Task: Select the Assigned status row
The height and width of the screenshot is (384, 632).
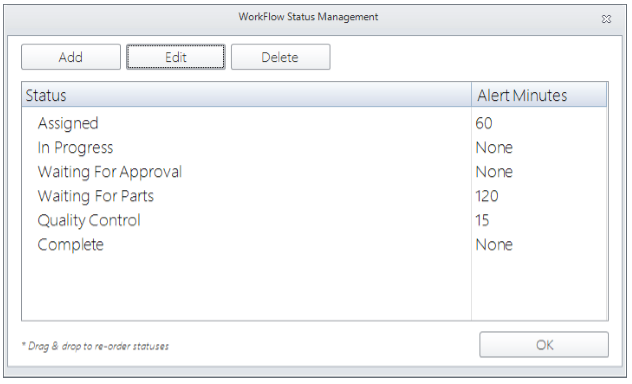Action: [314, 123]
